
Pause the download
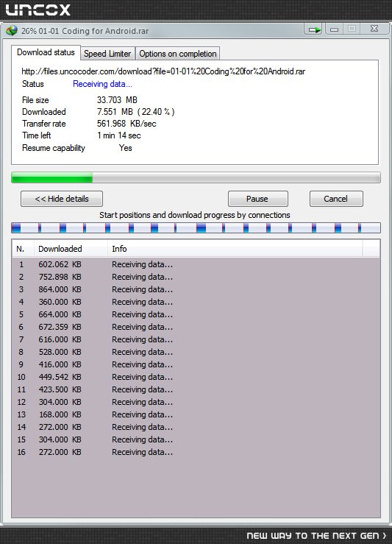(x=257, y=199)
